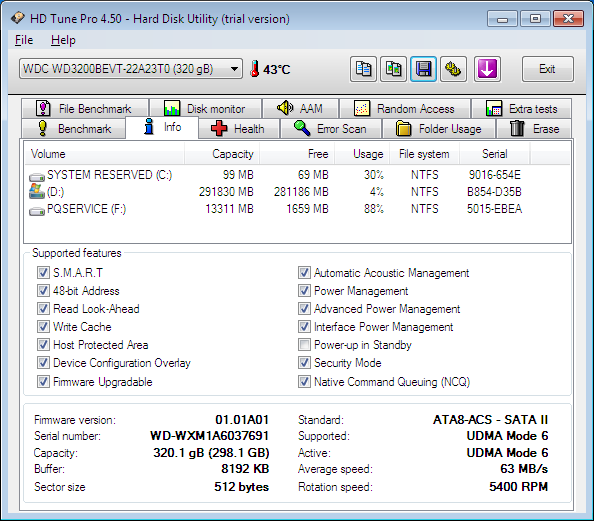Open the File Benchmark tab
This screenshot has height=521, width=594.
pos(85,109)
